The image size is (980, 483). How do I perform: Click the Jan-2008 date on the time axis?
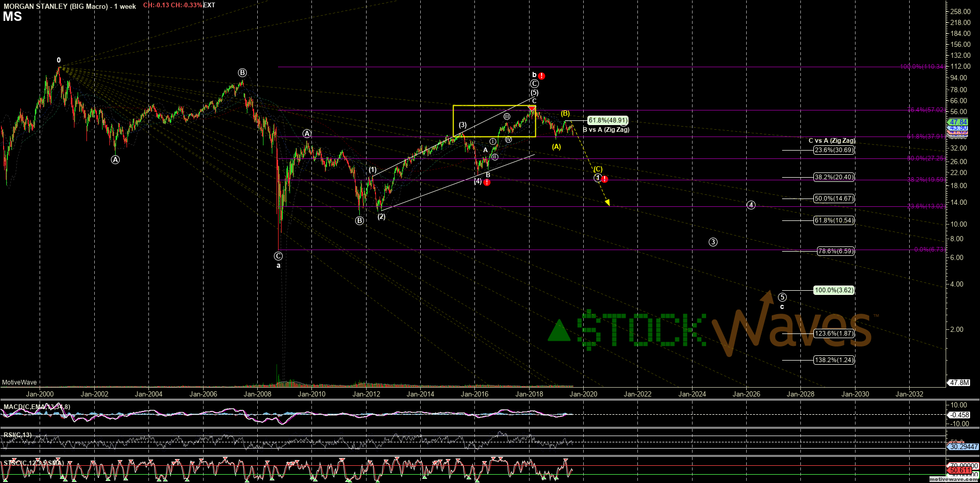pos(257,394)
